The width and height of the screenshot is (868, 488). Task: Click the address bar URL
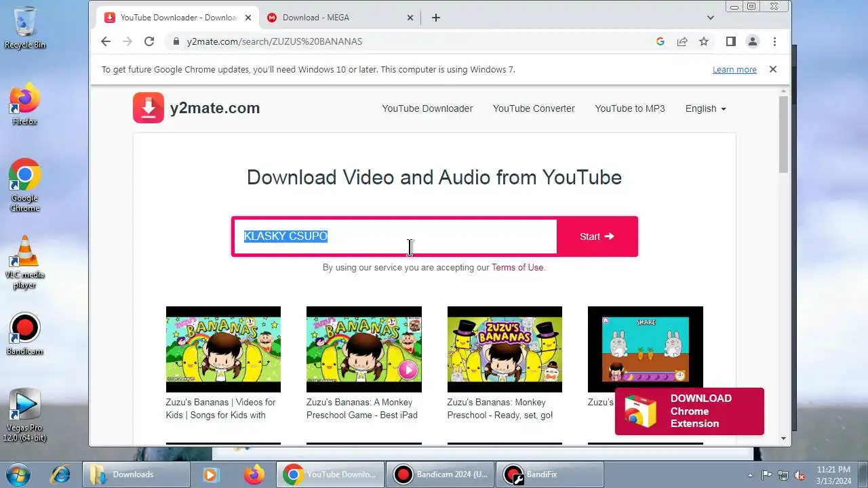coord(275,41)
